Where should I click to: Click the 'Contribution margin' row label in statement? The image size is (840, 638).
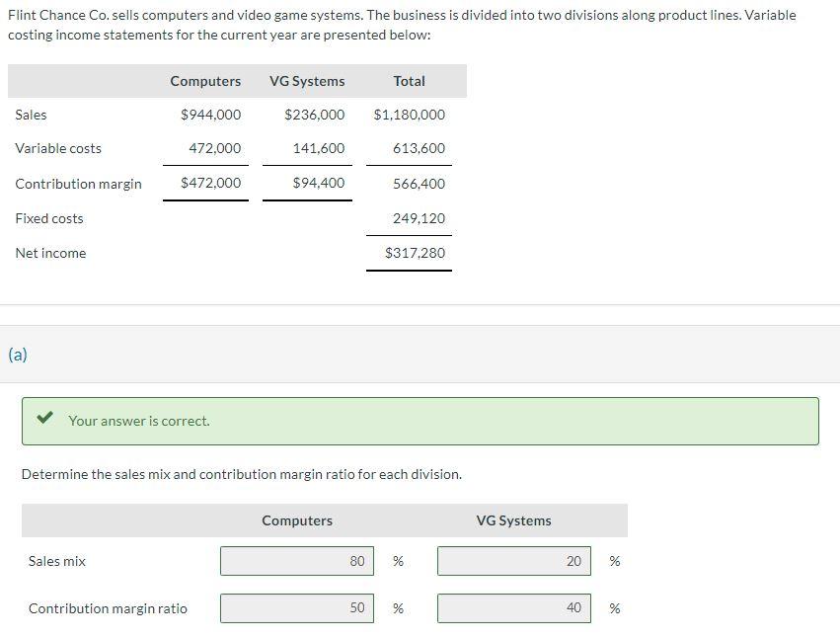pyautogui.click(x=79, y=184)
